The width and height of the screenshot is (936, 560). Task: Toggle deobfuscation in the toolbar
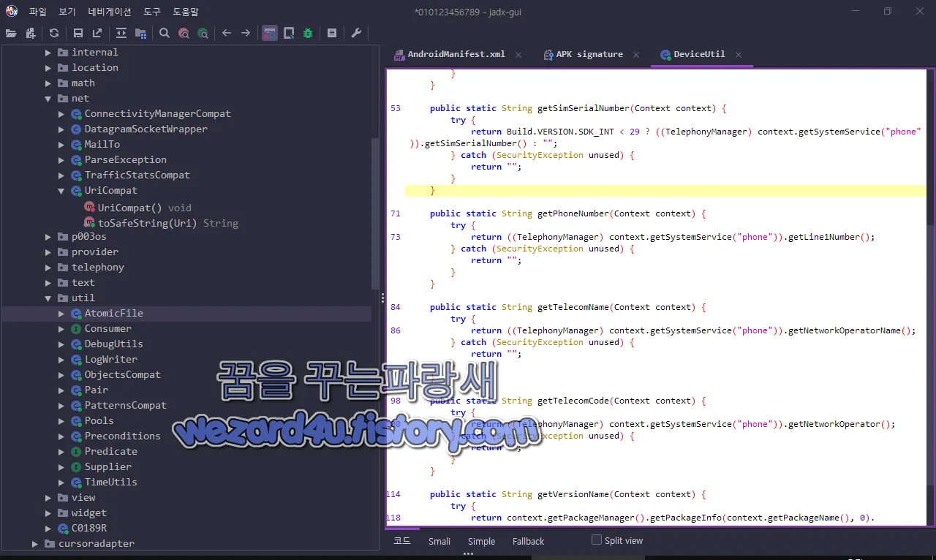(x=270, y=33)
